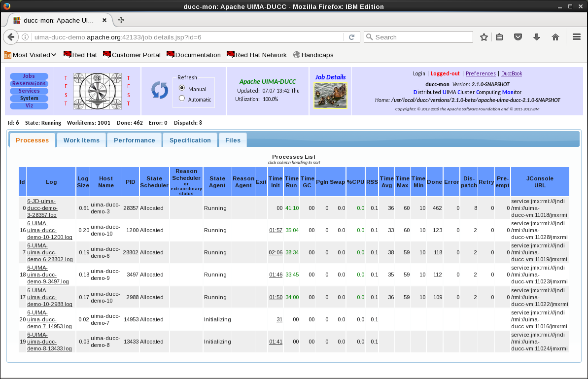The width and height of the screenshot is (588, 379).
Task: Click the Preferences link in header
Action: (x=481, y=73)
